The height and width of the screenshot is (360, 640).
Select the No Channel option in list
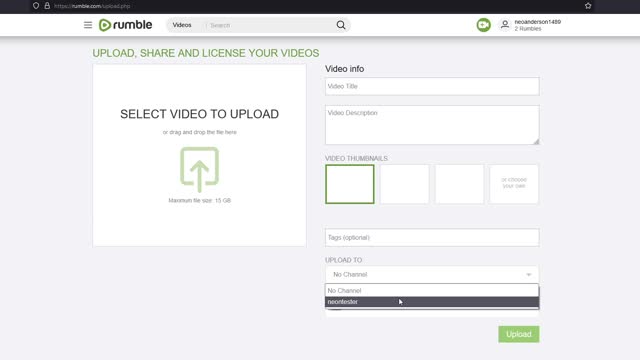click(432, 291)
